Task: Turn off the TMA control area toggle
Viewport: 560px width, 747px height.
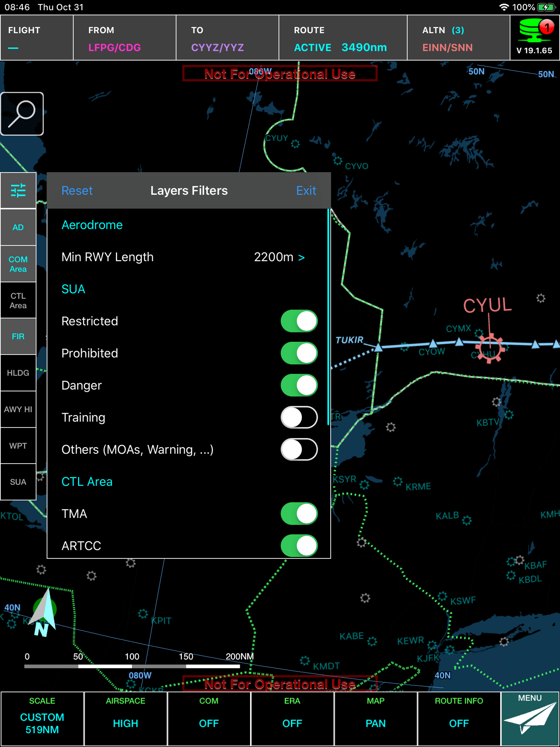Action: [299, 514]
